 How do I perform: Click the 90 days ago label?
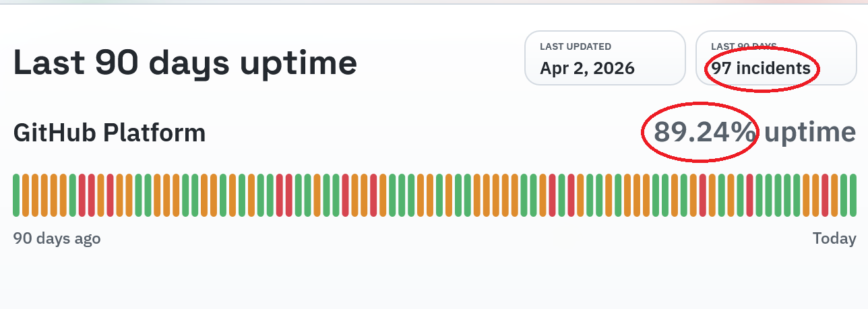[57, 238]
